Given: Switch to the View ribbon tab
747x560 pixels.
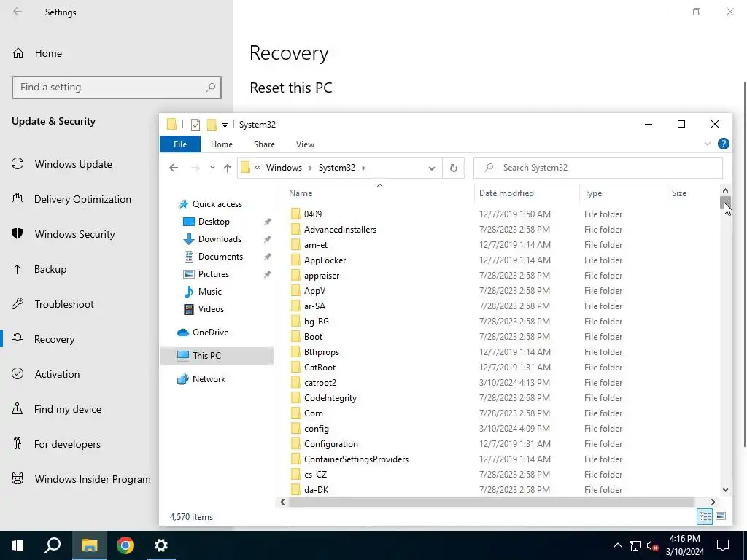Looking at the screenshot, I should click(305, 144).
